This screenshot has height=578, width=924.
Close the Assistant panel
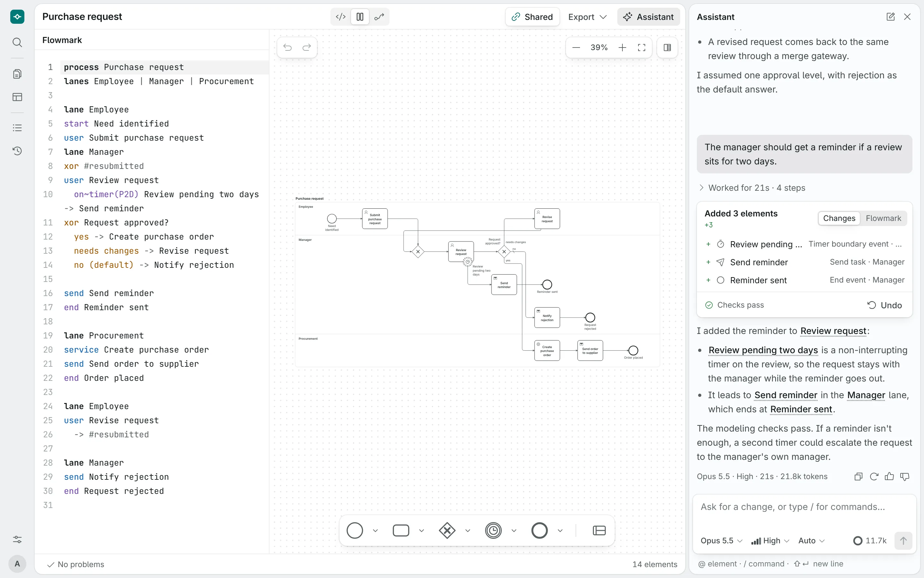[x=908, y=17]
